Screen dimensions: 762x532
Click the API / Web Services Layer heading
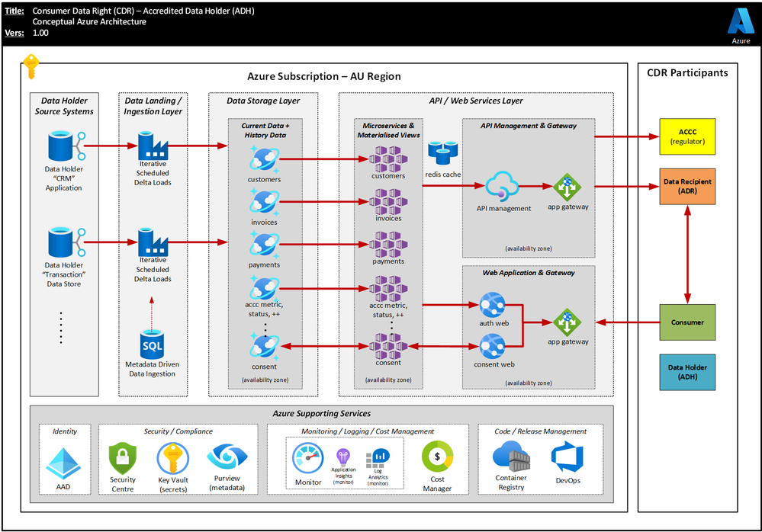476,101
